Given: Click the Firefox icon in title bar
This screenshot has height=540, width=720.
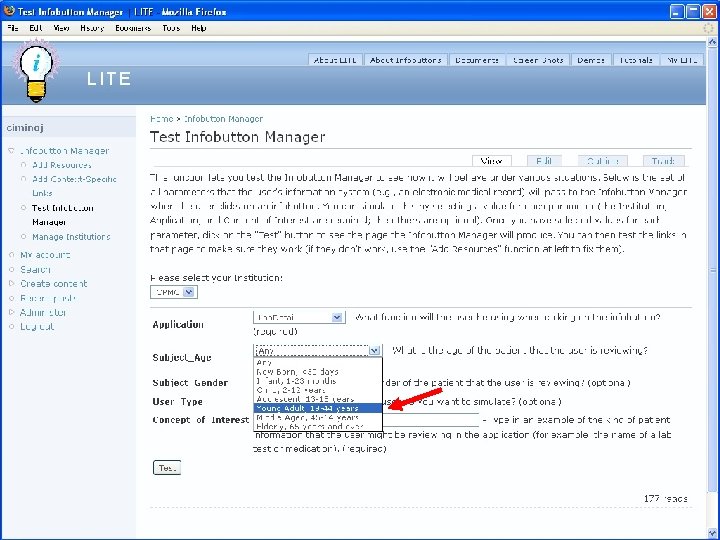Looking at the screenshot, I should click(9, 11).
